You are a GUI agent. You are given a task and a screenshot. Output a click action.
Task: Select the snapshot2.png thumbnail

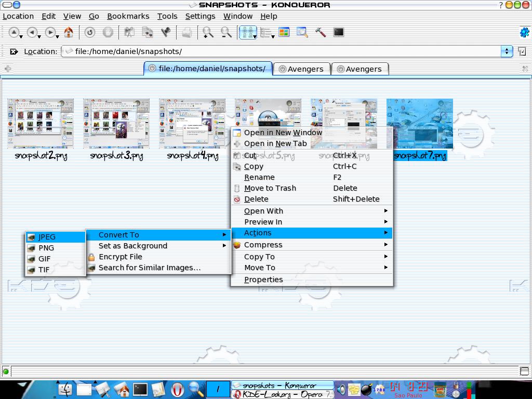tap(41, 124)
